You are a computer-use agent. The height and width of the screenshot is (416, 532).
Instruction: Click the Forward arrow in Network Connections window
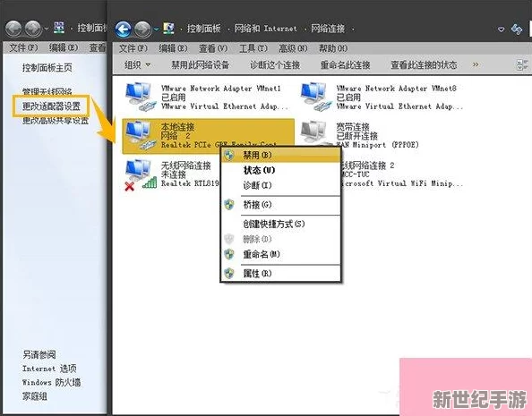(142, 30)
